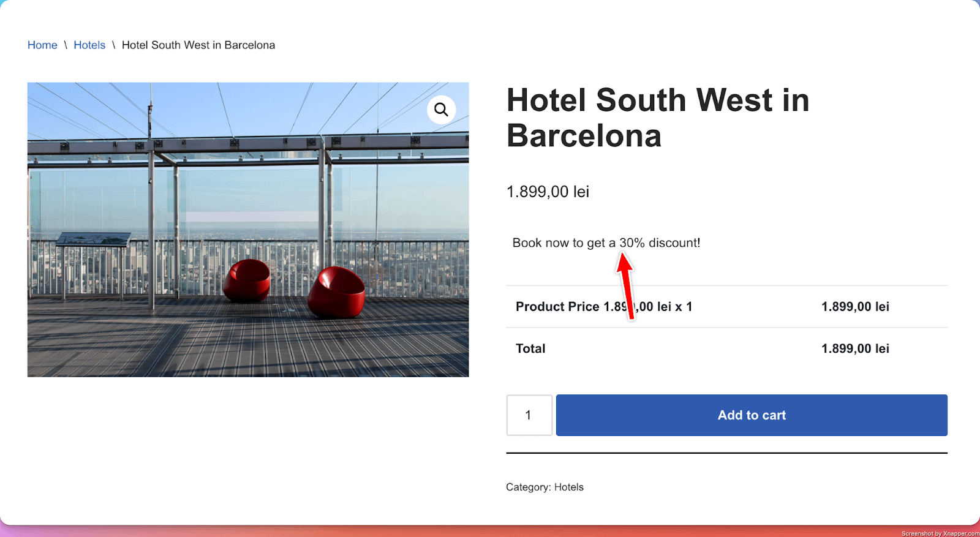
Task: Click the large 'Hotel South West in Barcelona' heading
Action: tap(657, 118)
